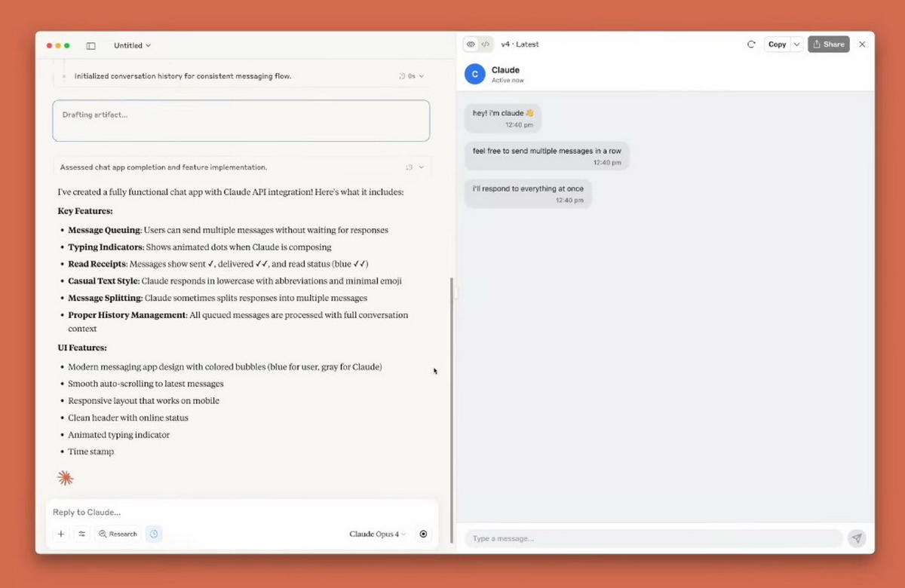
Task: Open the Untitled conversation title dropdown
Action: 132,45
